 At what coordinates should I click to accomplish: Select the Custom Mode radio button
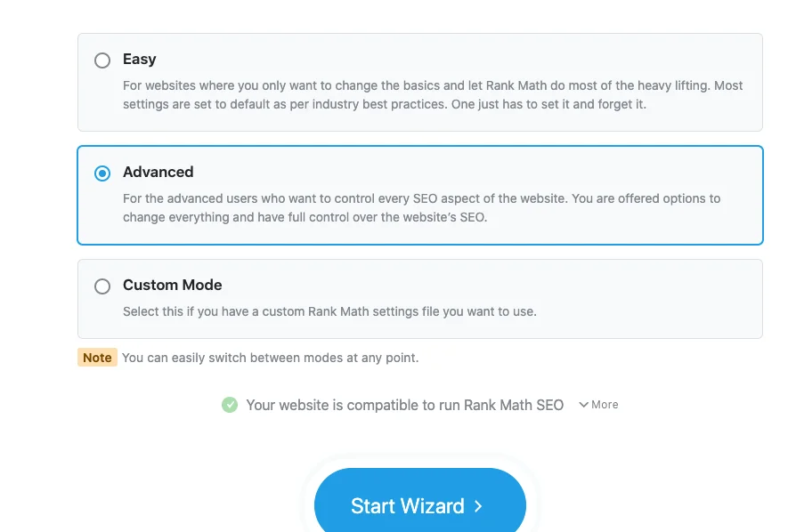[102, 286]
